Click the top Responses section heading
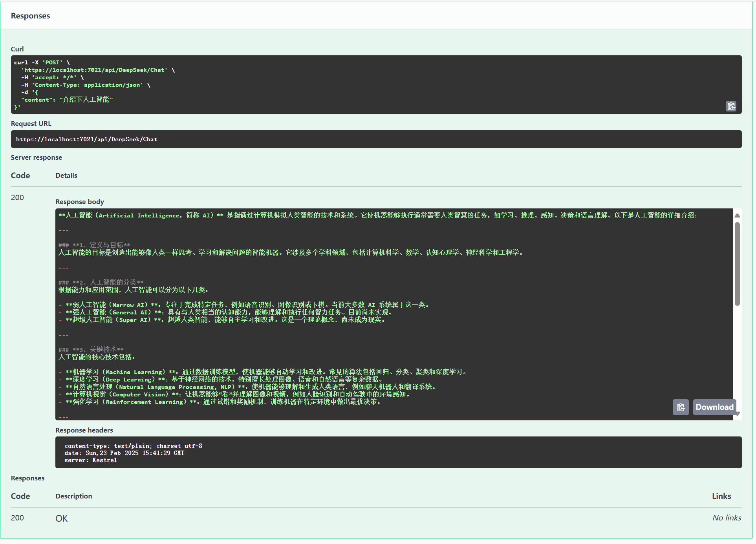This screenshot has width=756, height=544. click(x=30, y=16)
